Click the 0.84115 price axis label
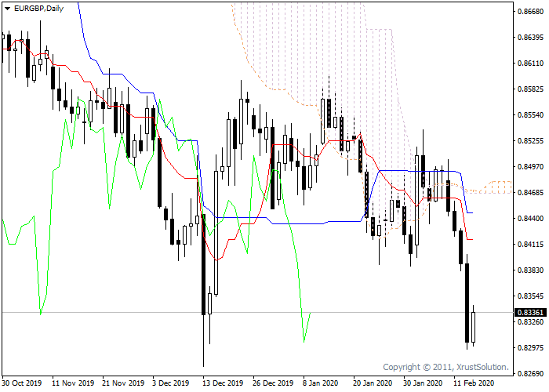Image resolution: width=549 pixels, height=392 pixels. click(531, 245)
